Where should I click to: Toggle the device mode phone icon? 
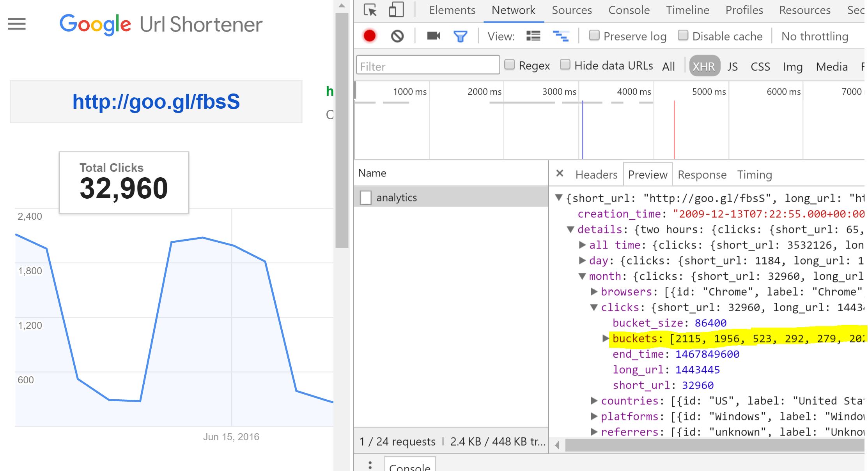tap(396, 10)
